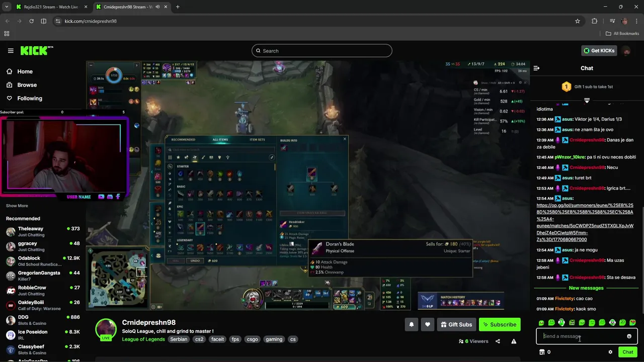Open the KICKs shop icon below chat
Viewport: 644px width, 362px height.
pyautogui.click(x=542, y=352)
